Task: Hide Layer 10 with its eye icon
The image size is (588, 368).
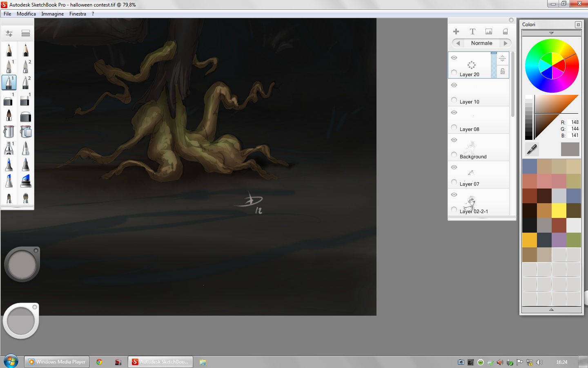Action: pyautogui.click(x=454, y=85)
